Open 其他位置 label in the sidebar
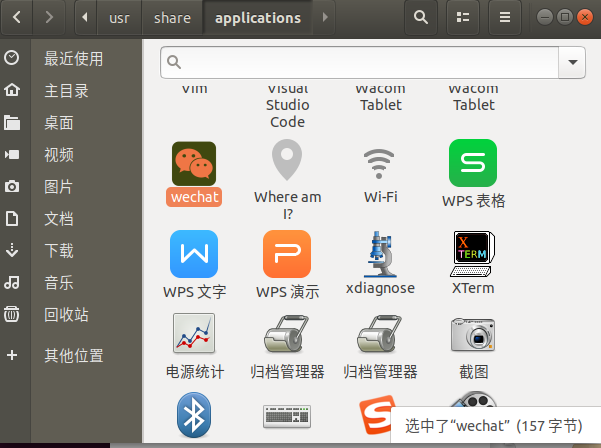 click(74, 356)
